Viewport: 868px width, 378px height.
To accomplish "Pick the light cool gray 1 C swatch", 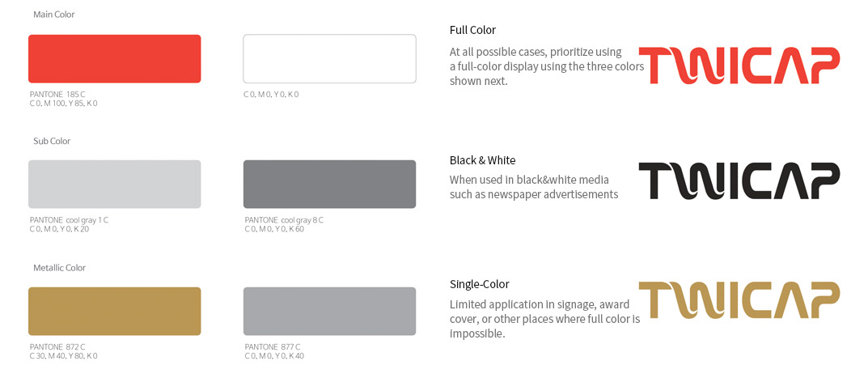I will click(115, 184).
